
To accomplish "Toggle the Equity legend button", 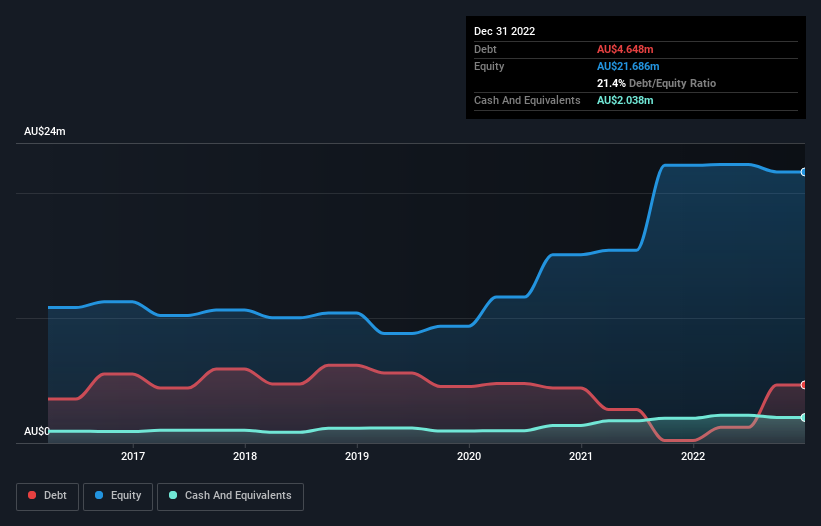I will 118,496.
